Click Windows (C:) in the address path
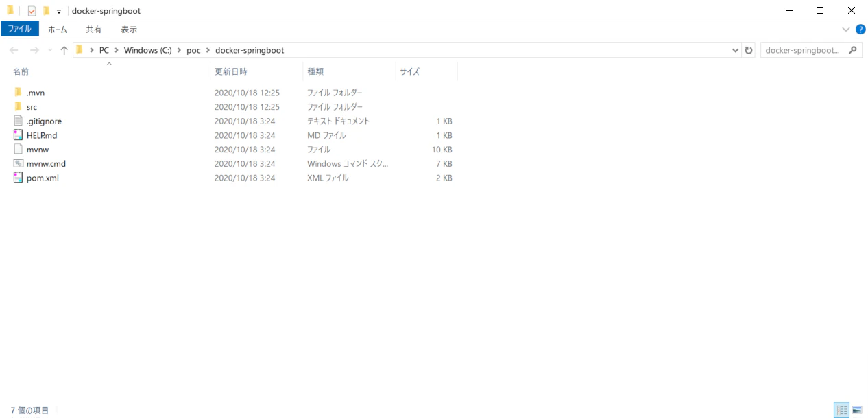 coord(148,50)
